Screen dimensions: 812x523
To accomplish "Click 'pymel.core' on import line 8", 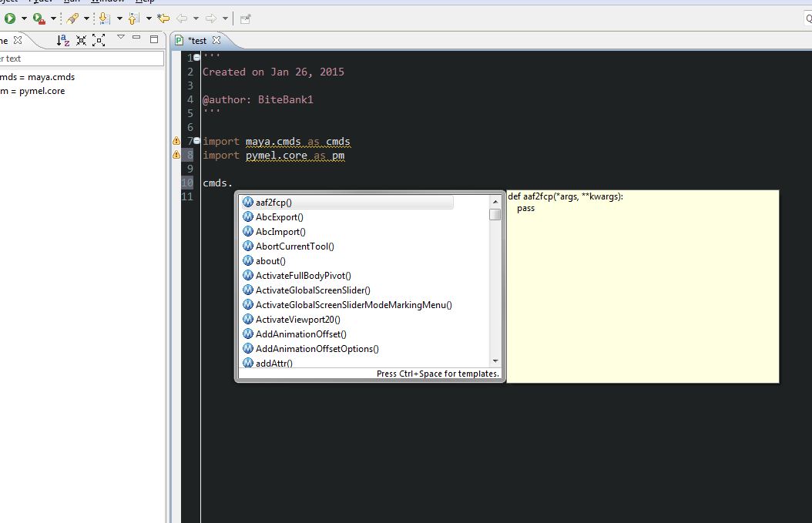I will [x=276, y=156].
